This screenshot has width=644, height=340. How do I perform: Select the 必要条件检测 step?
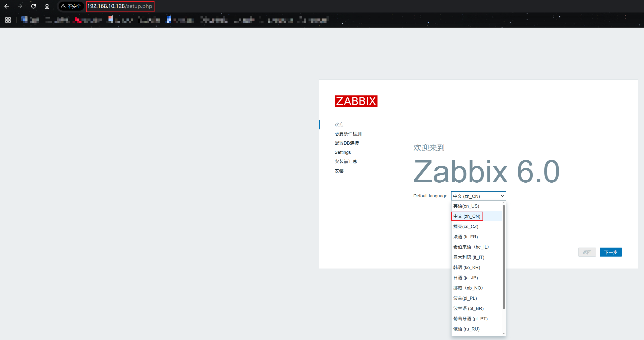click(x=348, y=134)
